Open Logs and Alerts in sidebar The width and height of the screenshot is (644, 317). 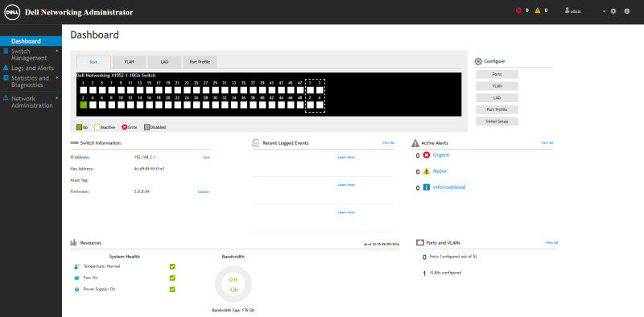[32, 68]
